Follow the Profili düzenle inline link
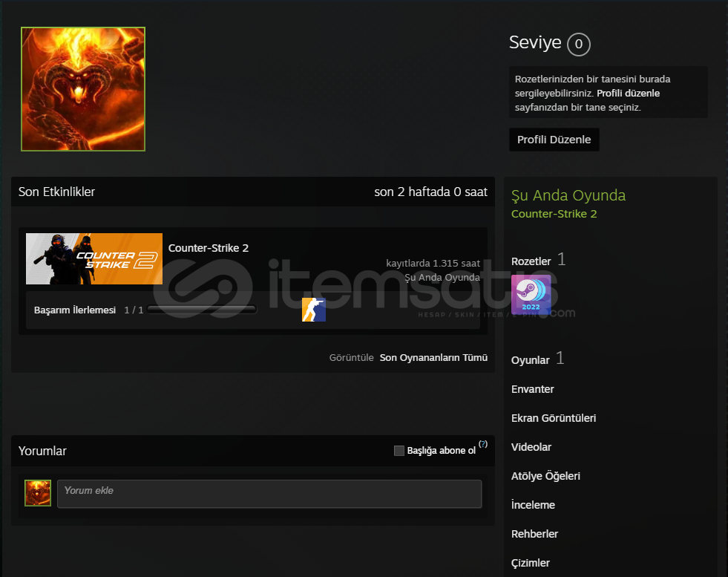This screenshot has height=577, width=728. 628,93
